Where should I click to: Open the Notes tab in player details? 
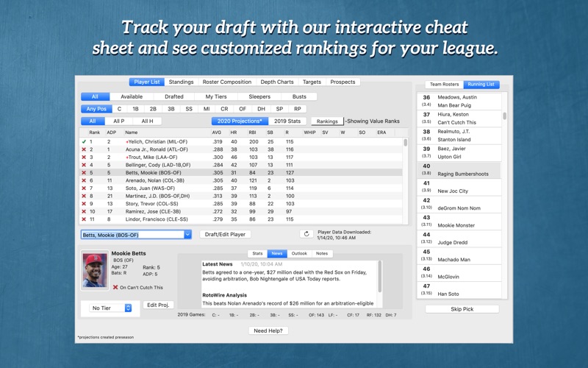322,253
